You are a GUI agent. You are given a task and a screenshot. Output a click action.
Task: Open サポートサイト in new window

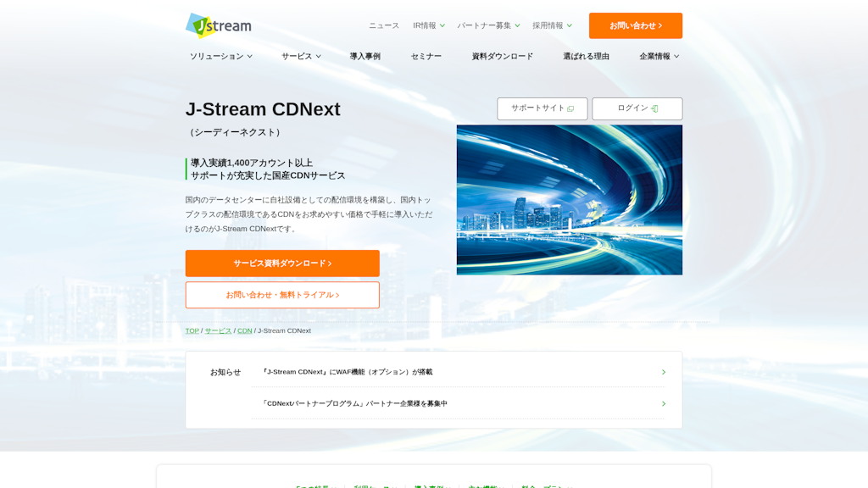click(542, 108)
